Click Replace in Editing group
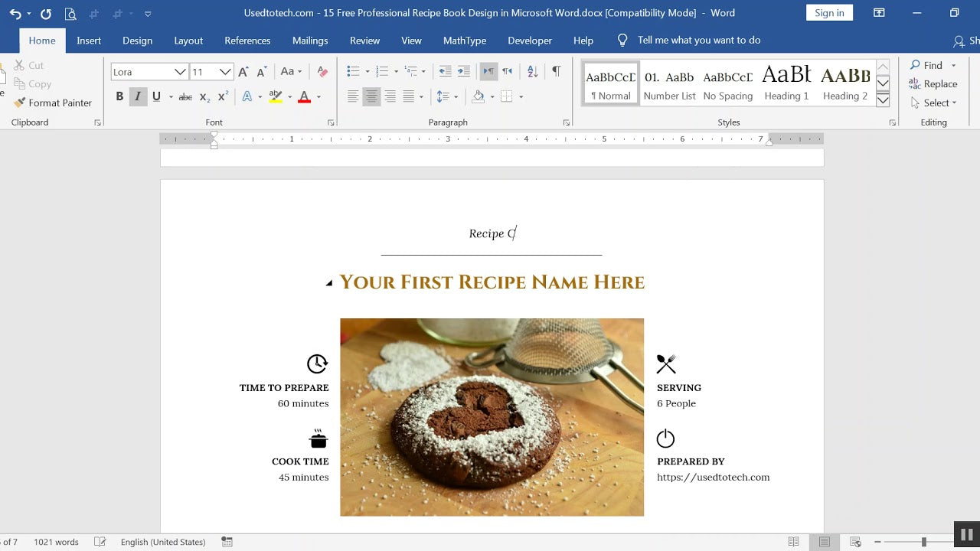 933,84
